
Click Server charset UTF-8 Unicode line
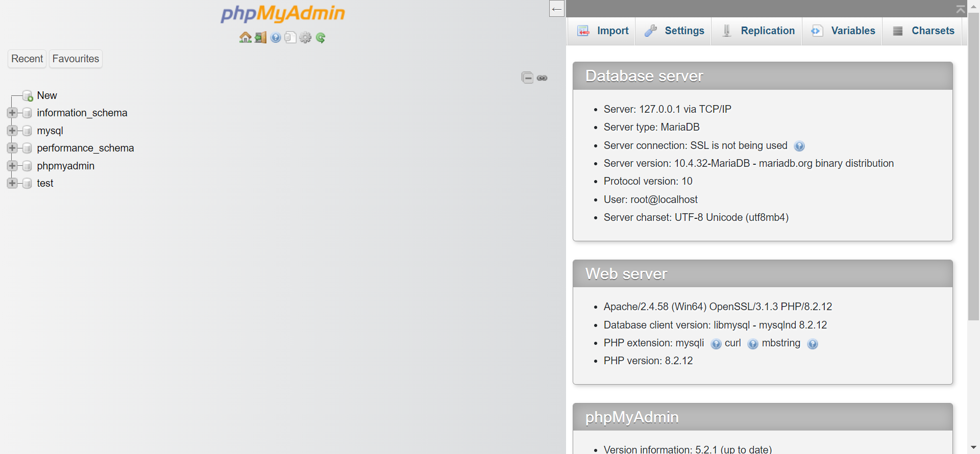[x=696, y=217]
